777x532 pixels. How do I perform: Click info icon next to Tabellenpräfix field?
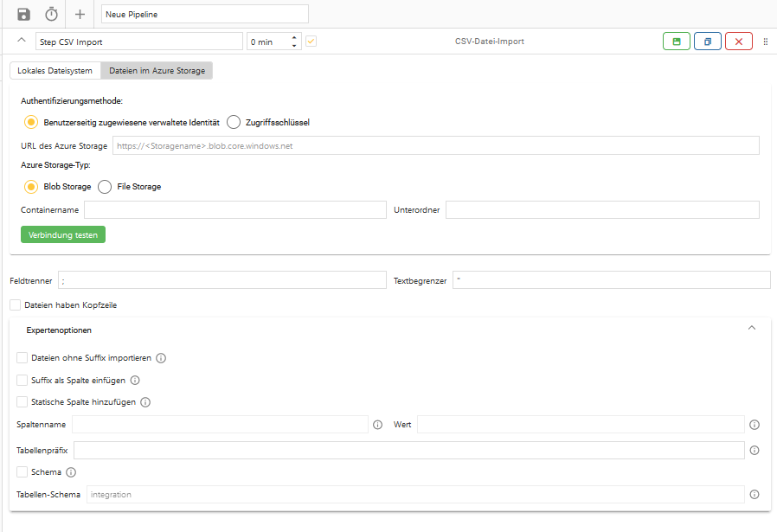[755, 451]
